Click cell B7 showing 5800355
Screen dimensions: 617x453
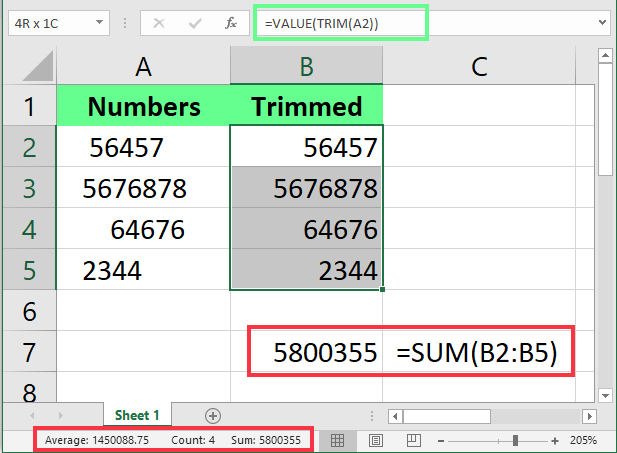pos(307,351)
